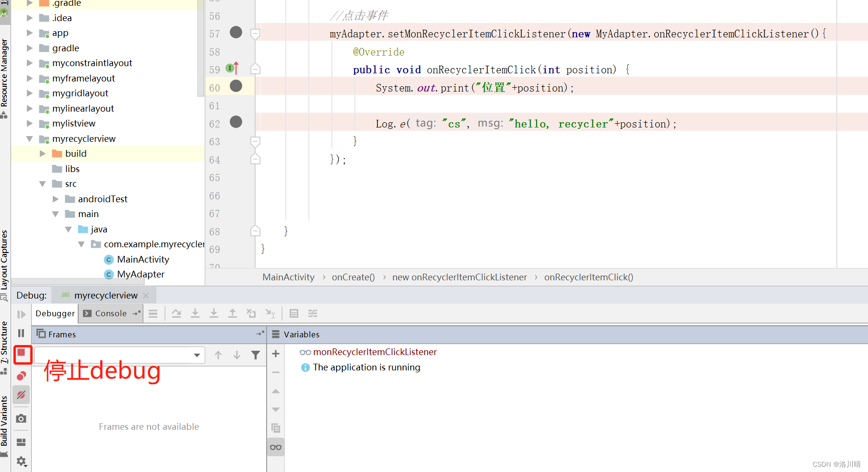Stop the debug session with red square

coord(22,353)
